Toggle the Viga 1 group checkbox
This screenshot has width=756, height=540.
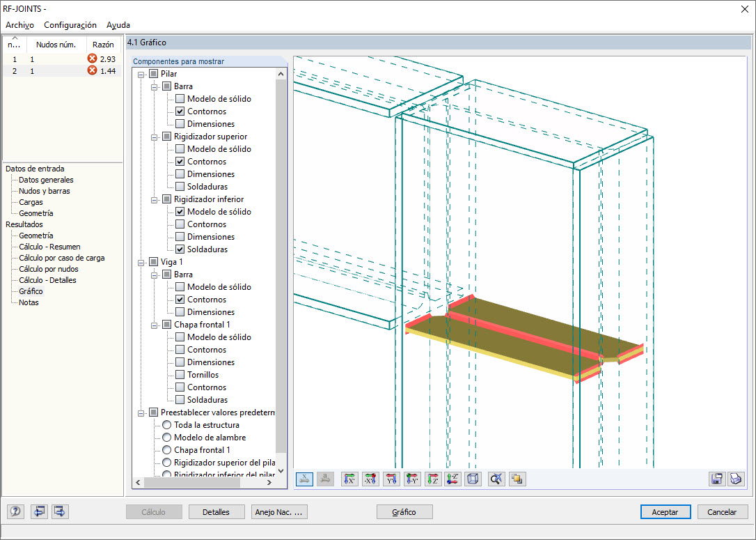(x=153, y=261)
